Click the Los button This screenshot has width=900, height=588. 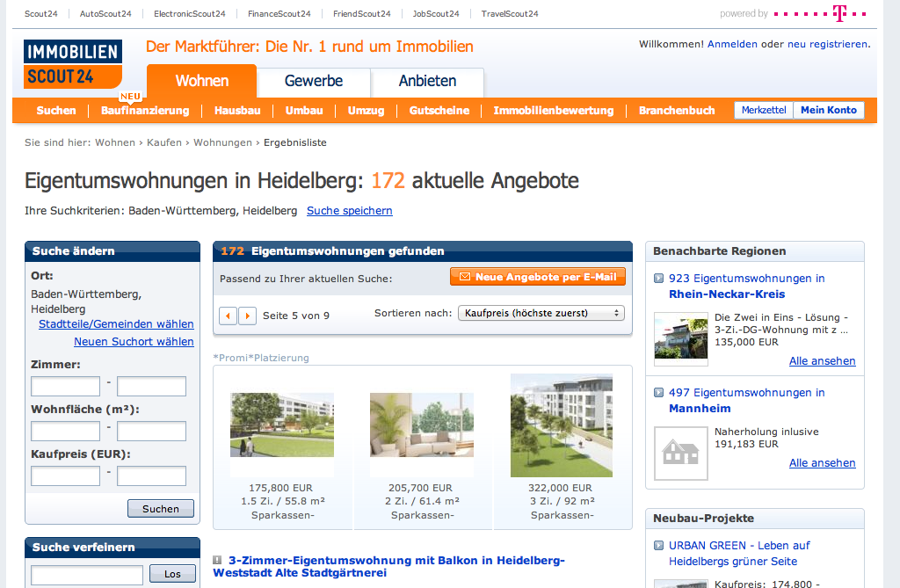[x=173, y=574]
